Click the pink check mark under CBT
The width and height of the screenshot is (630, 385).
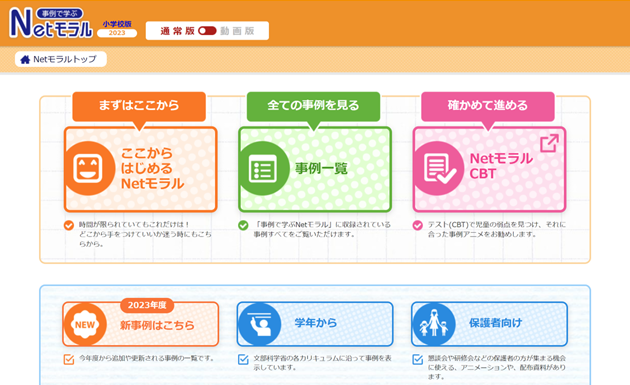click(x=417, y=225)
